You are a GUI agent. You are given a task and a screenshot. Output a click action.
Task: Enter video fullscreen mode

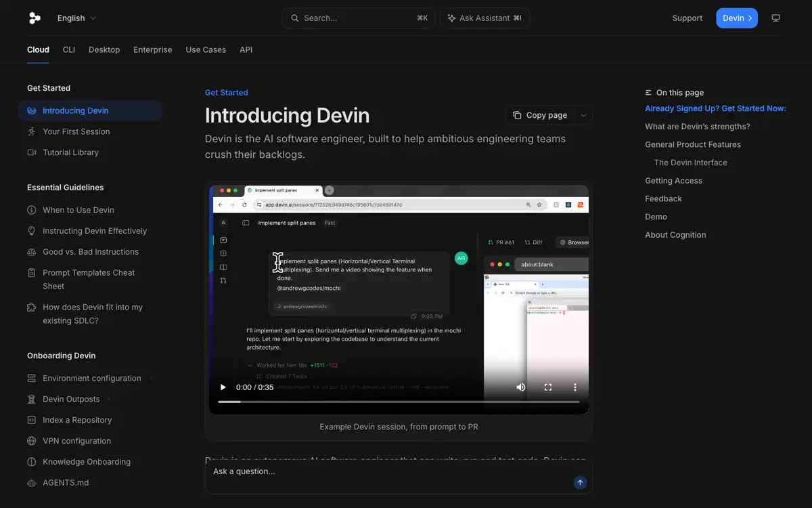(x=548, y=387)
